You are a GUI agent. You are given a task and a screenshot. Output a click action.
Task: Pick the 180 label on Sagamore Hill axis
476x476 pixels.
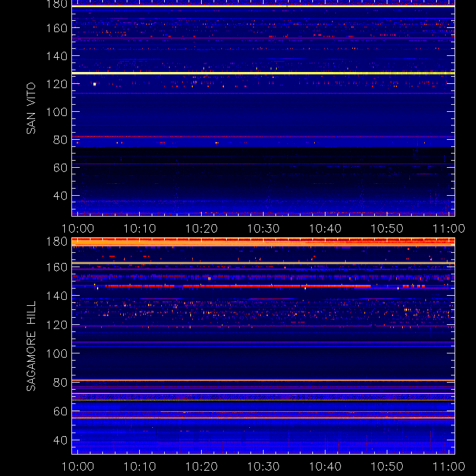point(57,242)
